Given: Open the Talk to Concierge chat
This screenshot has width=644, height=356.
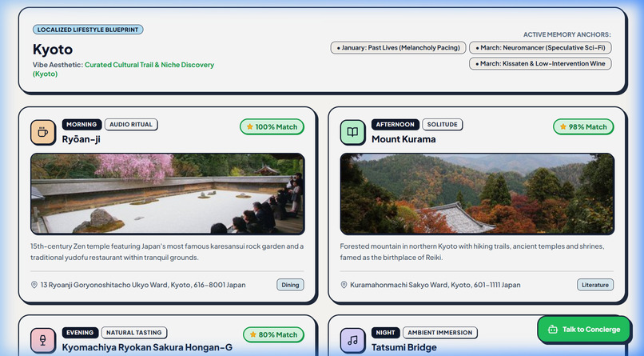Looking at the screenshot, I should 583,330.
